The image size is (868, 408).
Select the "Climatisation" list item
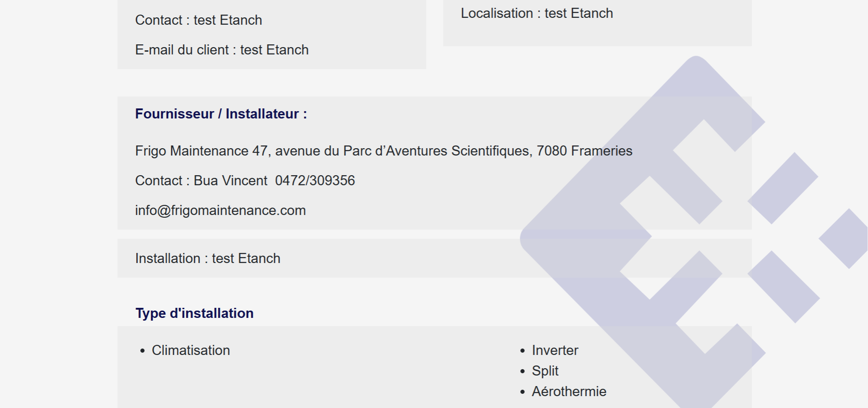pos(191,350)
